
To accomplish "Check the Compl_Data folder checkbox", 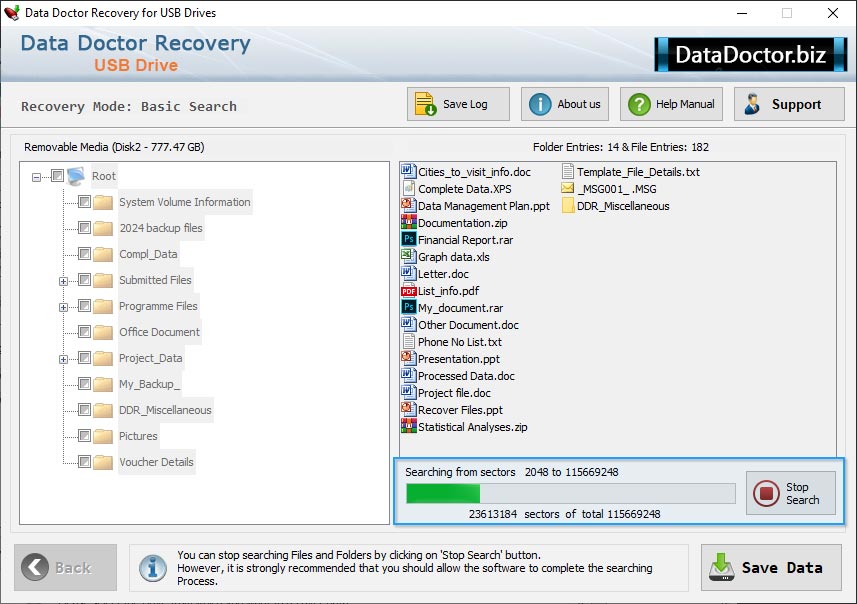I will coord(84,254).
